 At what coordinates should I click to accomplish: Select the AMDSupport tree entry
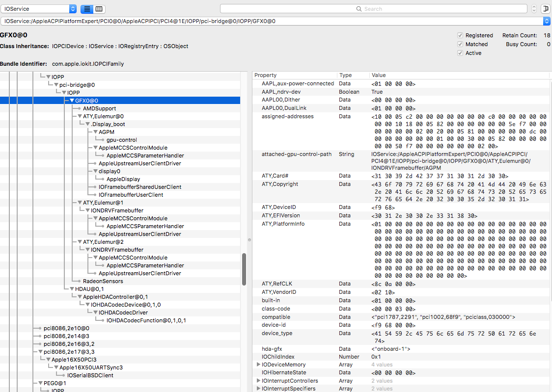click(99, 108)
